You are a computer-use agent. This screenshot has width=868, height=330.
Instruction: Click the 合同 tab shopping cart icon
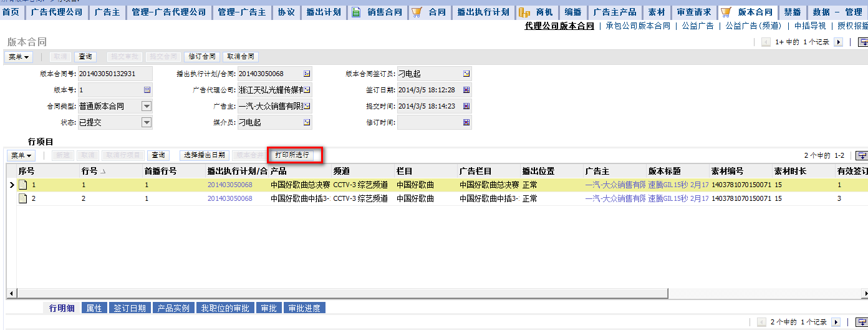click(417, 12)
